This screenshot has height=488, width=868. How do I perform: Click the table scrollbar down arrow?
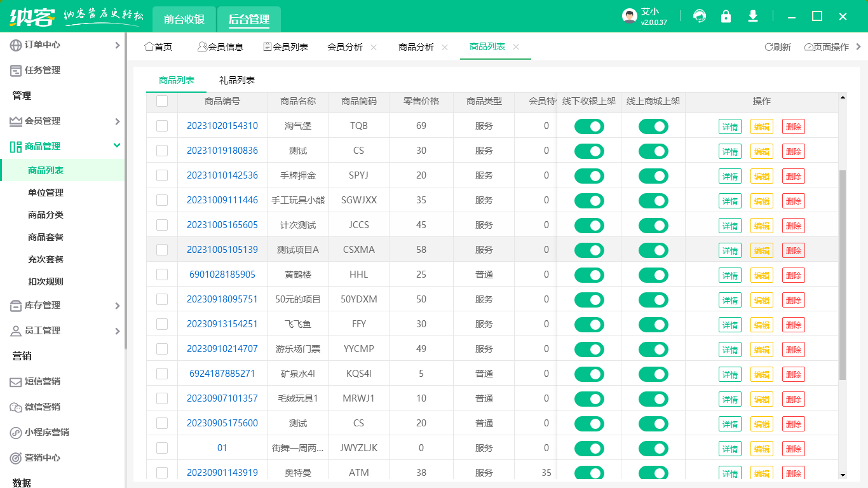(843, 475)
